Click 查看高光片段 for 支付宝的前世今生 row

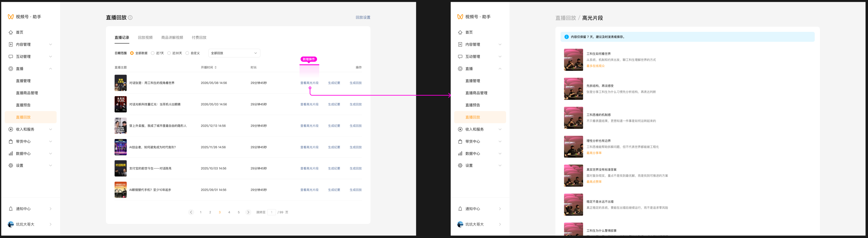[309, 169]
